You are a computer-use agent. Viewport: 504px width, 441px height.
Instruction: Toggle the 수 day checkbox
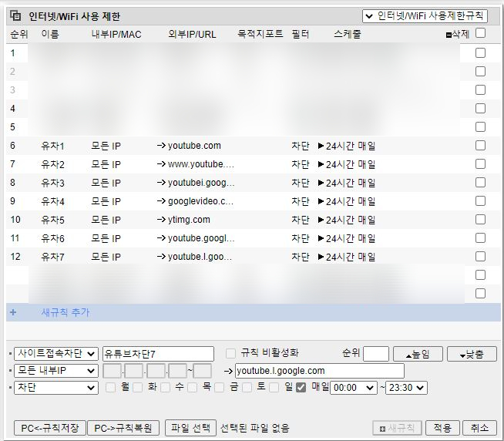coord(165,387)
